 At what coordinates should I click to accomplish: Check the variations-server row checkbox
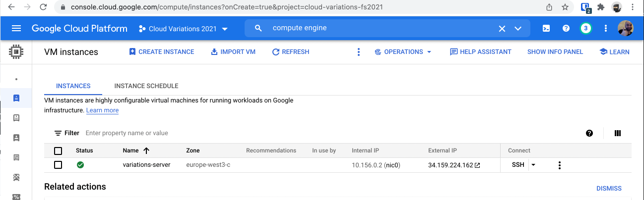[x=58, y=165]
